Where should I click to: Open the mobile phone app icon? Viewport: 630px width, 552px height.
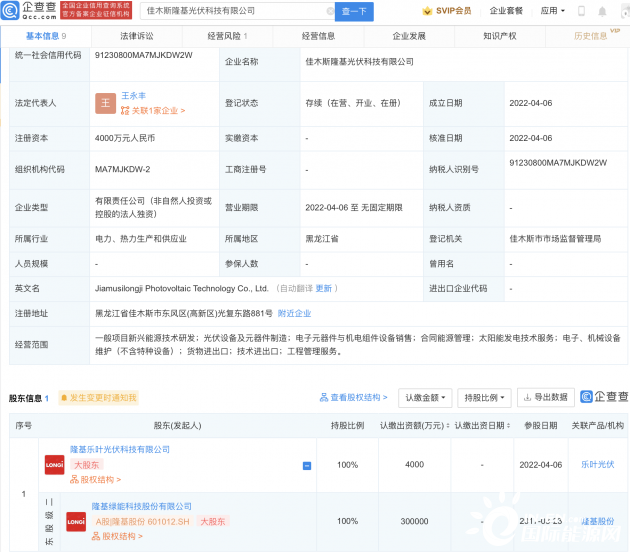click(x=581, y=11)
